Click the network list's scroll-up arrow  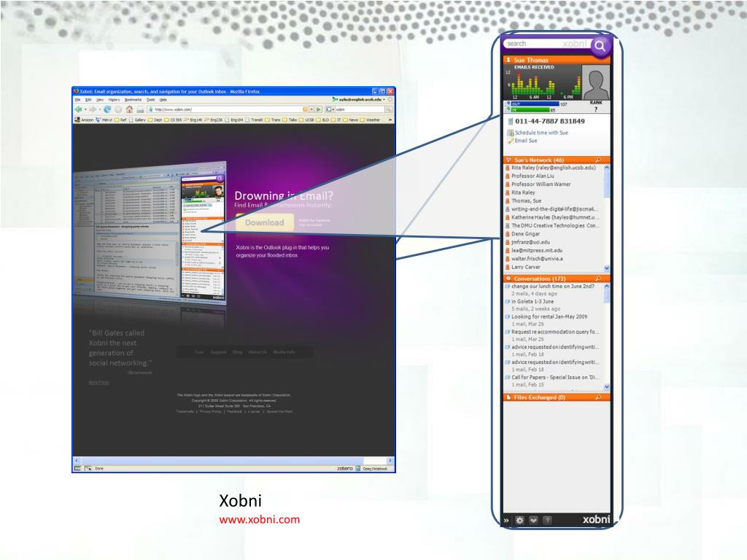click(x=606, y=168)
